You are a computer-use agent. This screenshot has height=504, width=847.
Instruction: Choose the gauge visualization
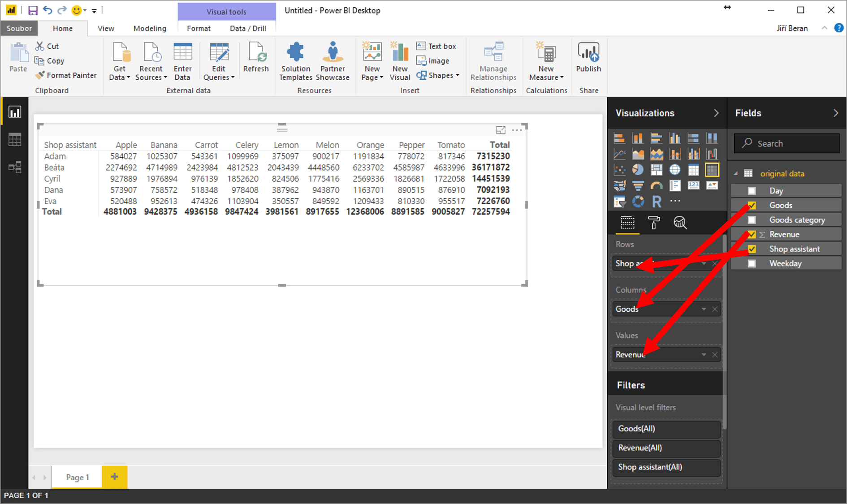click(656, 186)
